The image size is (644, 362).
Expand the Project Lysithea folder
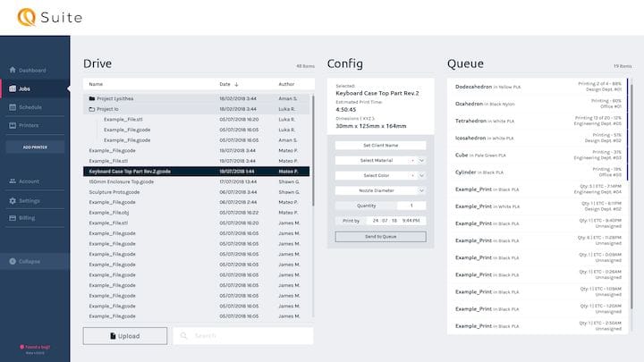click(x=92, y=98)
